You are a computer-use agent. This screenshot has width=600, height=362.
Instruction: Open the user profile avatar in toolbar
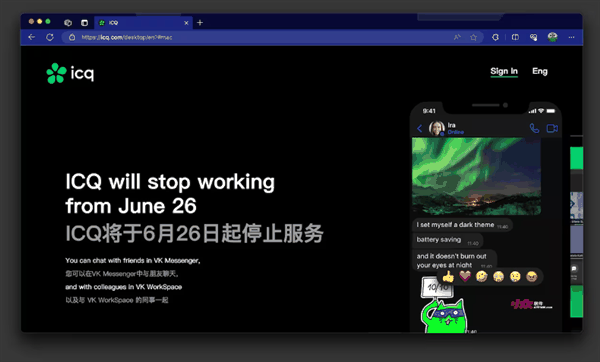coord(552,37)
